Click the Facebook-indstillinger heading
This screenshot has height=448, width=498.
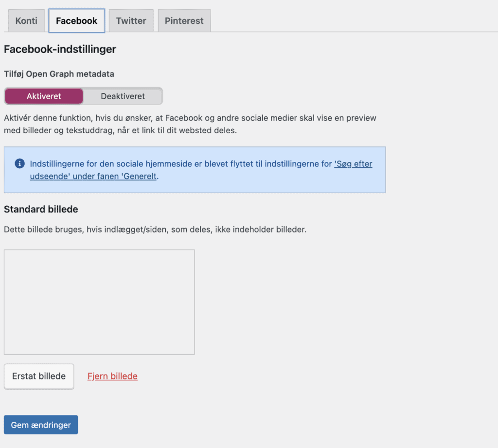(x=60, y=49)
